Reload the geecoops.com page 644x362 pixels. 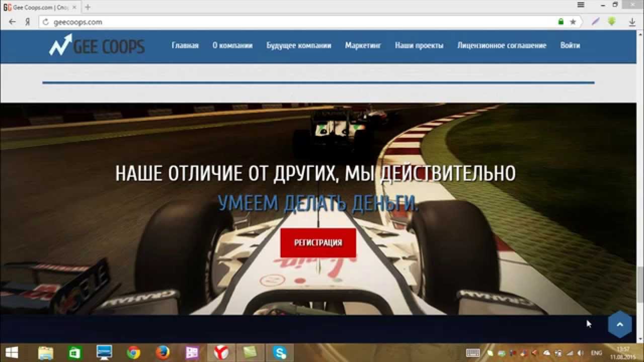point(45,22)
